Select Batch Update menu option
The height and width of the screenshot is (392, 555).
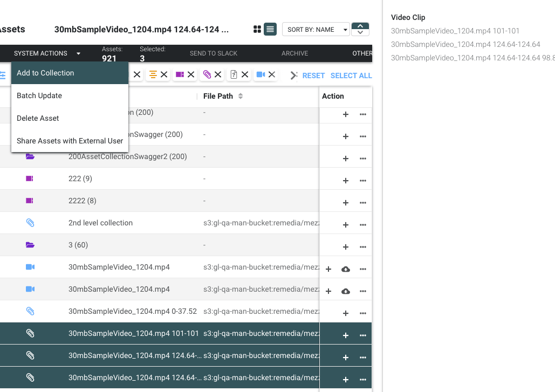click(x=39, y=95)
